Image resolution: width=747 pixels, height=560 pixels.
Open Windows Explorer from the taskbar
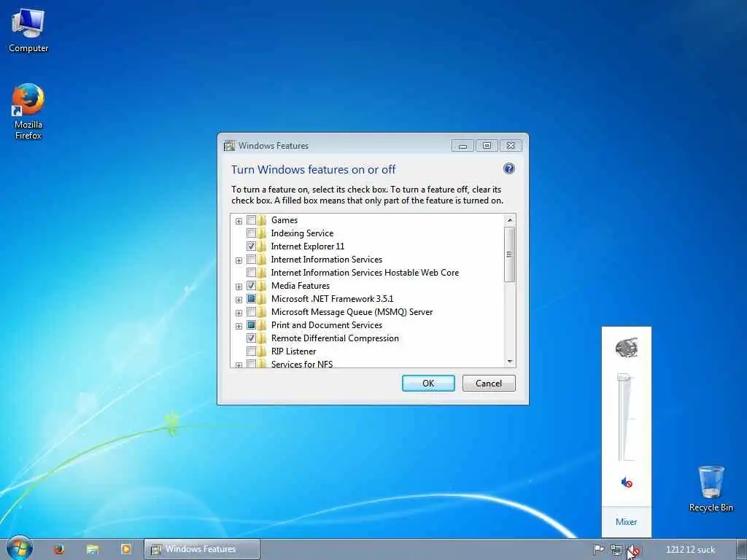pos(93,549)
